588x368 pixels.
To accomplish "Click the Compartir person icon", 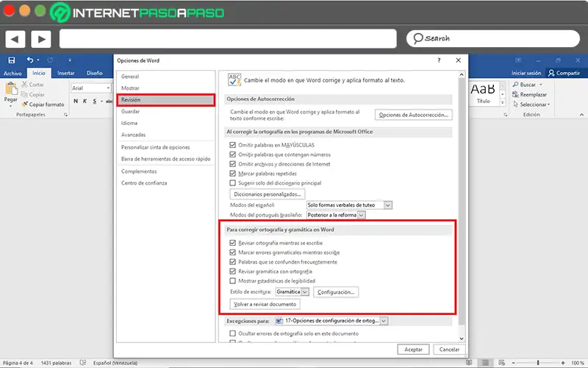I will tap(551, 73).
